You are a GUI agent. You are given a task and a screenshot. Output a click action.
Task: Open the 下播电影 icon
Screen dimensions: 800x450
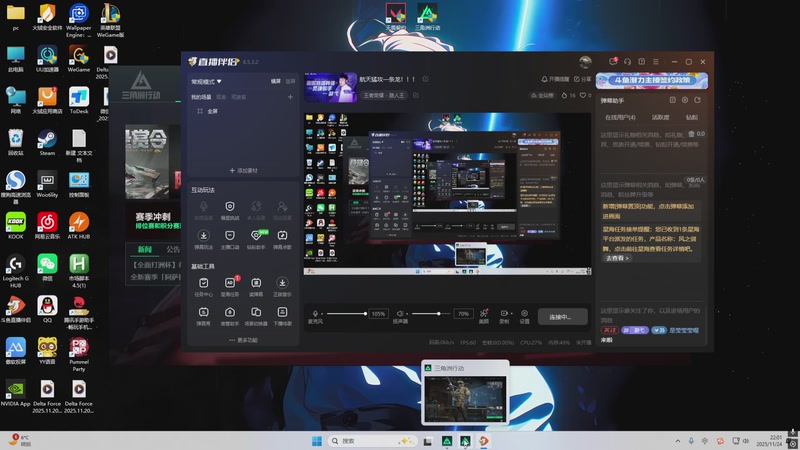coord(282,312)
